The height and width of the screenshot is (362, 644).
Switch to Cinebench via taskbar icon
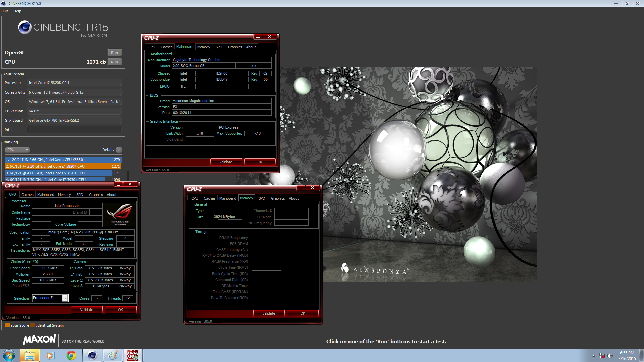click(92, 355)
